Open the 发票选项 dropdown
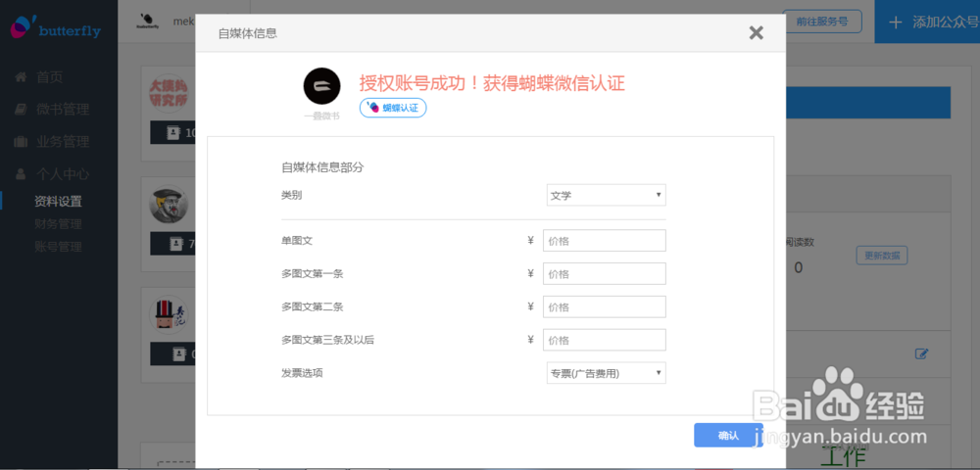This screenshot has width=980, height=470. [x=607, y=373]
